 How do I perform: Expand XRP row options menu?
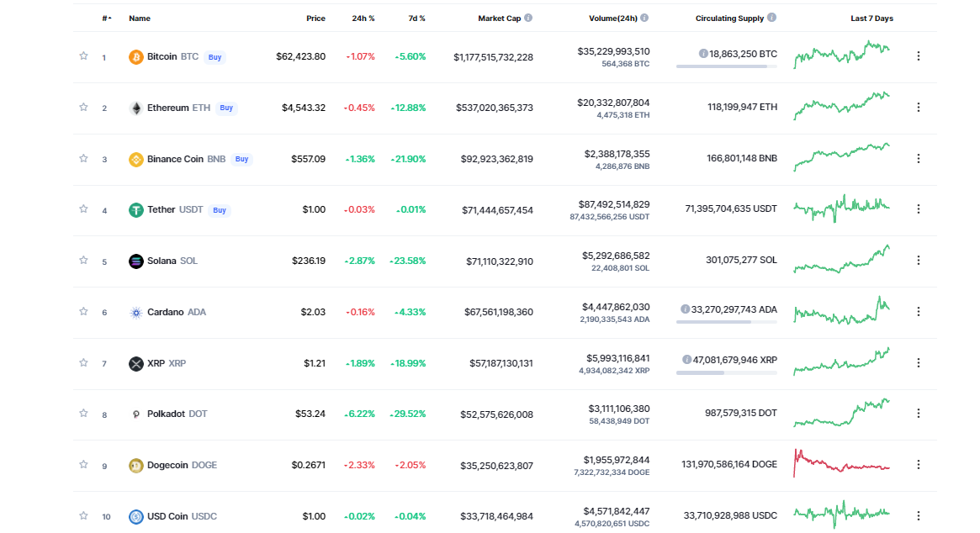[x=918, y=363]
